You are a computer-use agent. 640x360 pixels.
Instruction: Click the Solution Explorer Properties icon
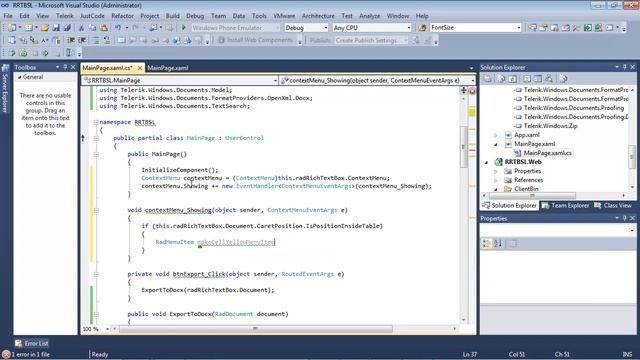pos(488,79)
